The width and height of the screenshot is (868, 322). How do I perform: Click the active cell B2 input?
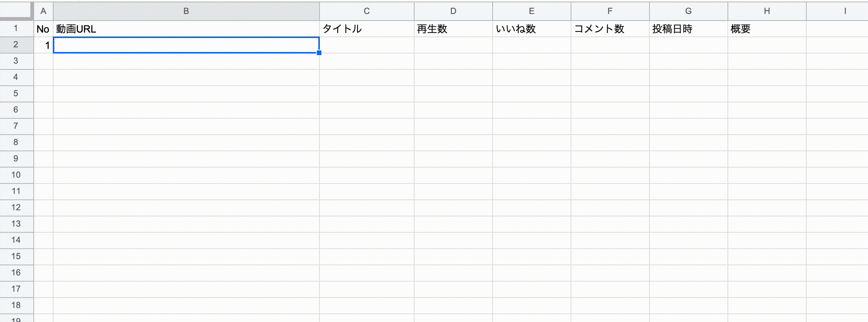tap(186, 45)
